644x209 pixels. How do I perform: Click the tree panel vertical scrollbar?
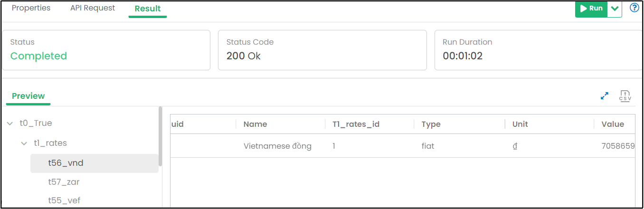(160, 137)
